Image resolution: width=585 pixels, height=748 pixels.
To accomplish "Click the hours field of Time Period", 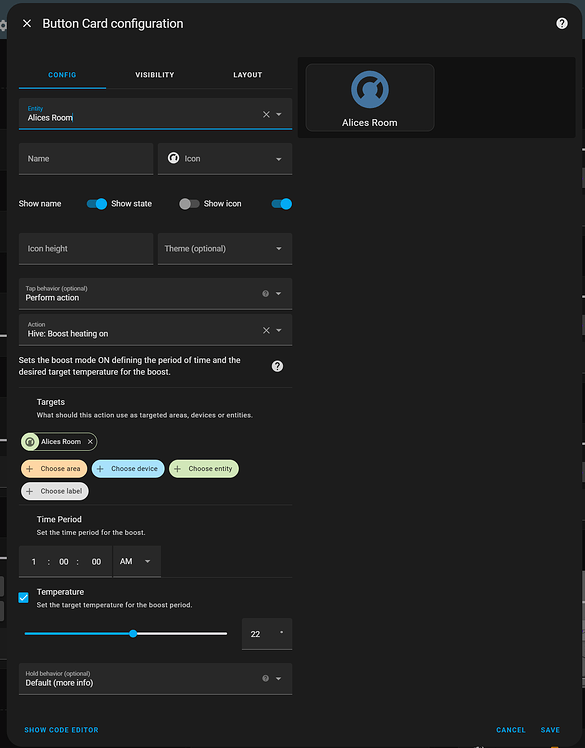I will coord(33,562).
